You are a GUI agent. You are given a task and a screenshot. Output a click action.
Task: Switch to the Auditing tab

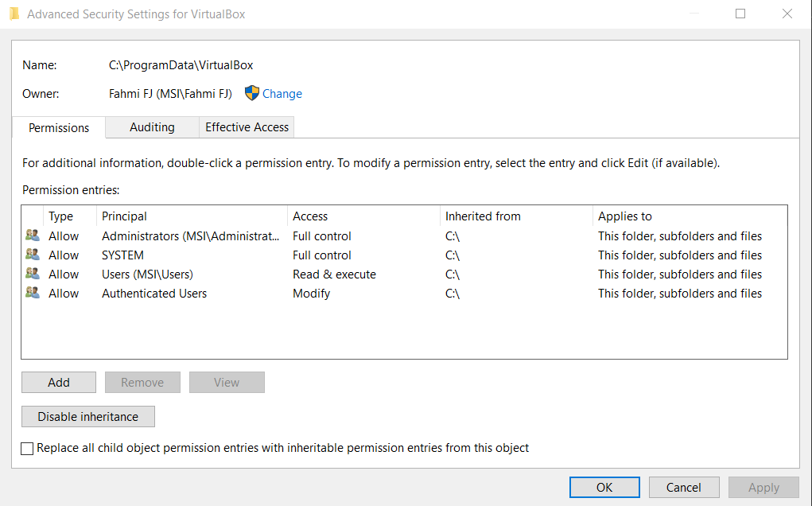pos(152,127)
